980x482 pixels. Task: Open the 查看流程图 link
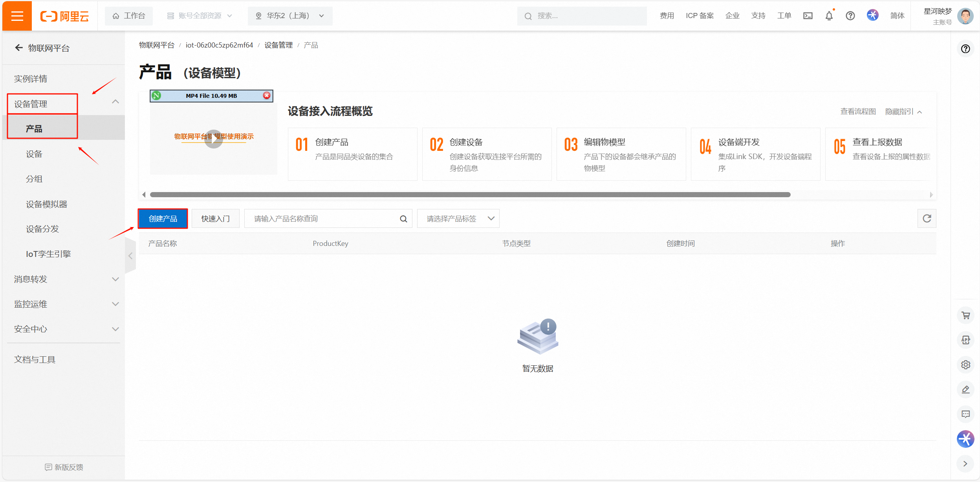pos(857,112)
